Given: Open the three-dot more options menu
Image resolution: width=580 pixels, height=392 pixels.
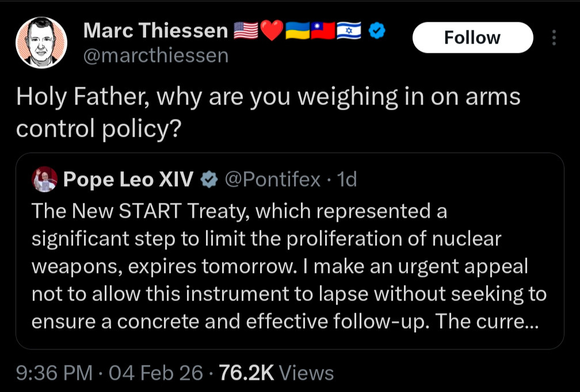Looking at the screenshot, I should (x=554, y=38).
